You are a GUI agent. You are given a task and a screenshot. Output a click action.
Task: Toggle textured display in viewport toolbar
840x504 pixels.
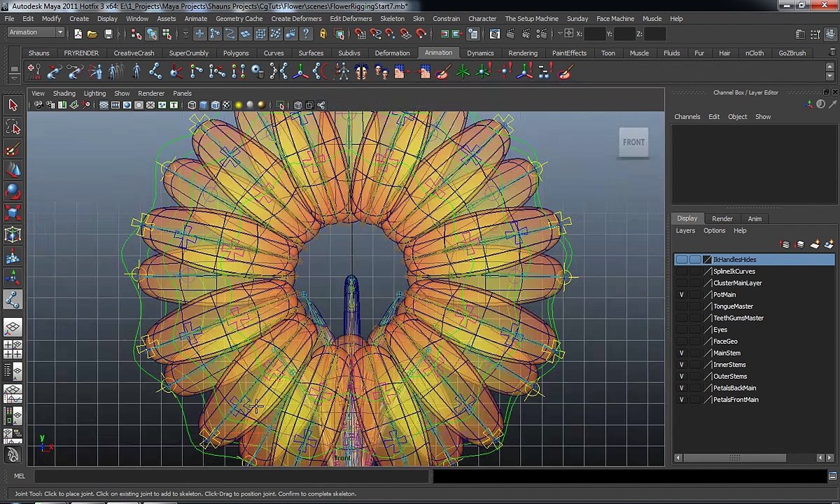click(x=227, y=105)
